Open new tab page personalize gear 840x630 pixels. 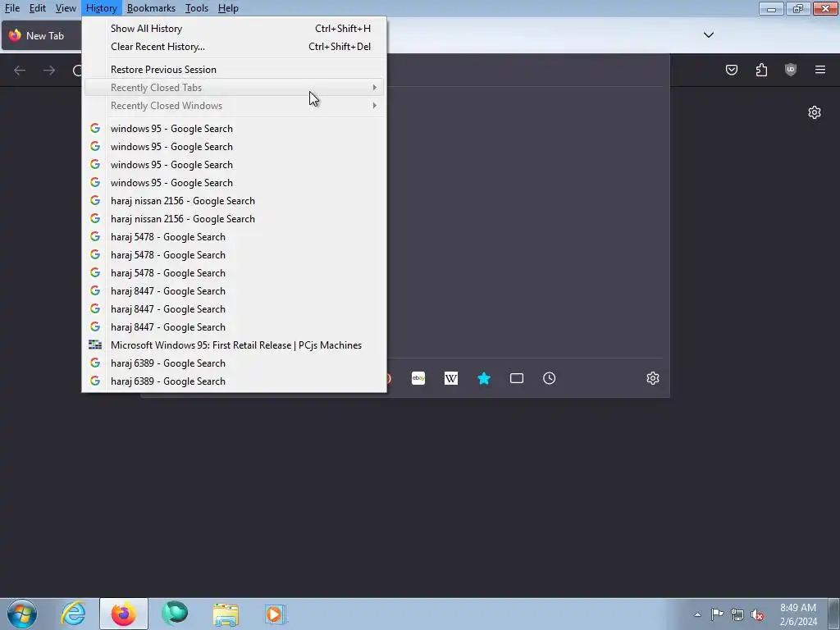tap(815, 112)
